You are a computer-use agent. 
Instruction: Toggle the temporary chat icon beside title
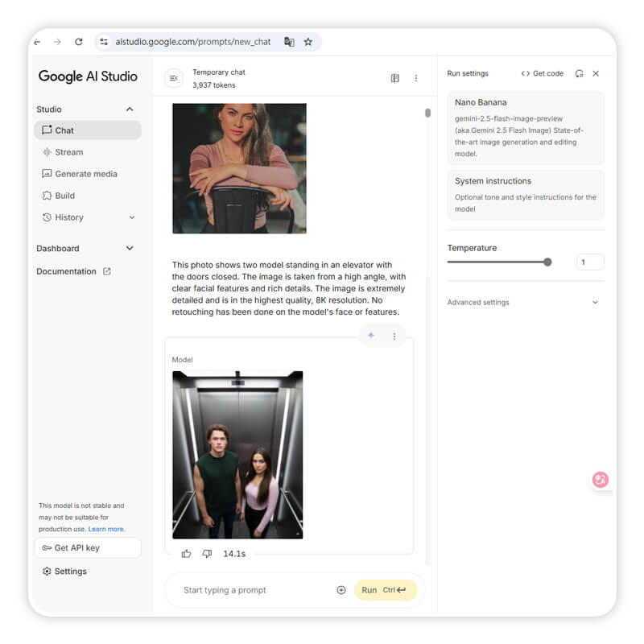[173, 78]
